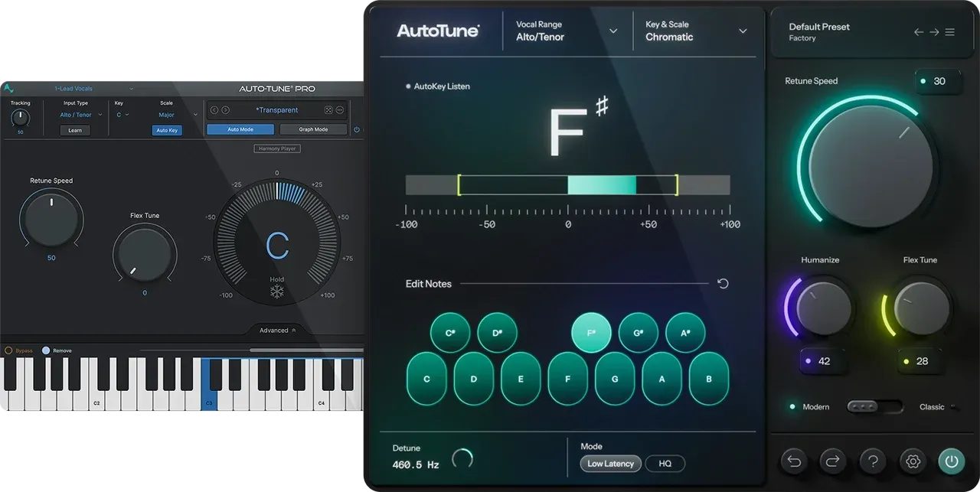The image size is (980, 492).
Task: Click the Retune Speed value field 30
Action: coord(938,81)
